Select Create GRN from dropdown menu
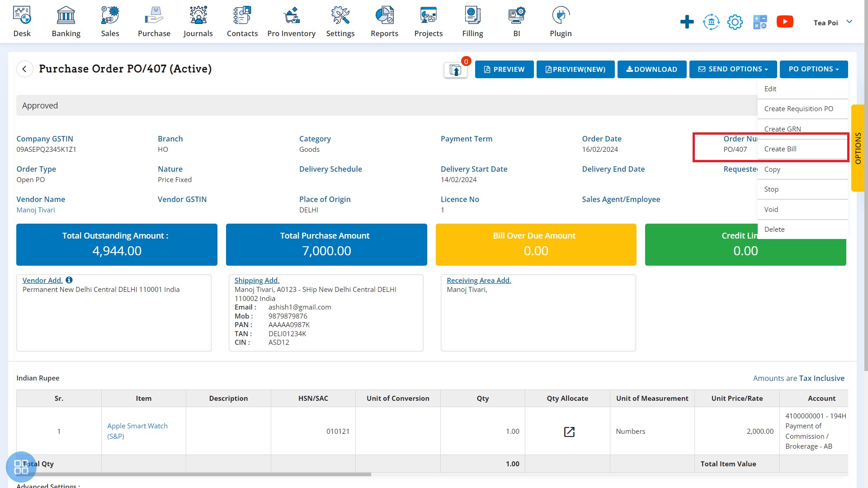868x488 pixels. (783, 129)
